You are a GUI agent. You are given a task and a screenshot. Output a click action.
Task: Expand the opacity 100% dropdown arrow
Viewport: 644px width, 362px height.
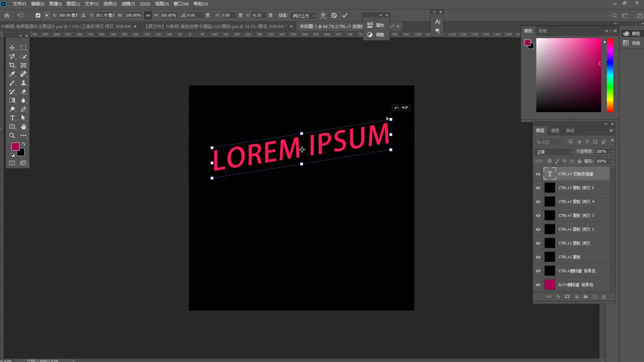coord(611,152)
